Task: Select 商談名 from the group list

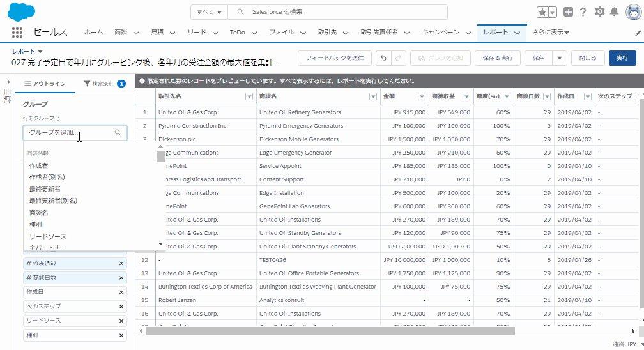Action: pos(38,213)
